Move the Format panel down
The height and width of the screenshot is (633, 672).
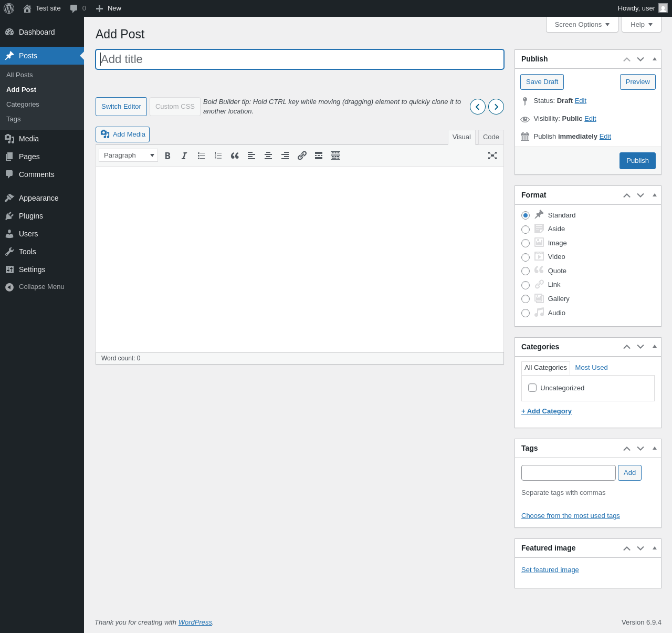pos(640,195)
